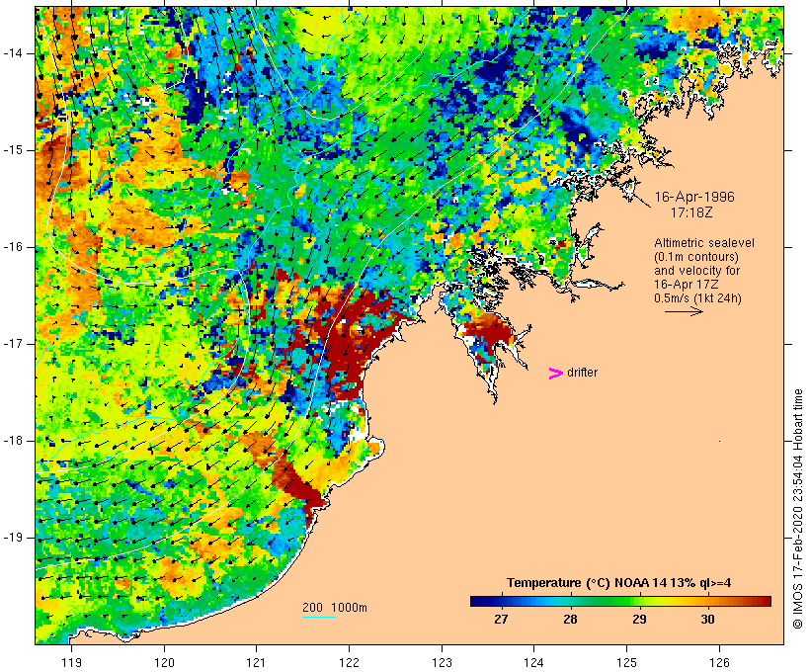
Task: Click longitude axis label 121
Action: (x=256, y=662)
